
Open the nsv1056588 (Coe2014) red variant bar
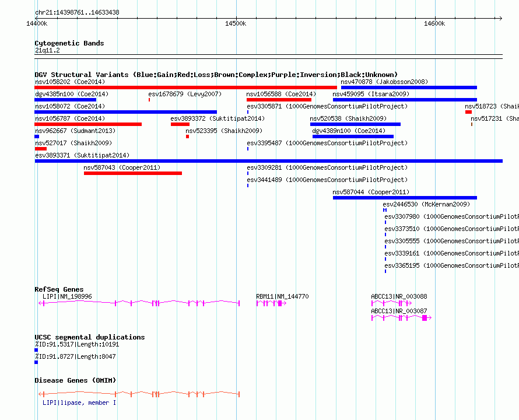[x=279, y=100]
